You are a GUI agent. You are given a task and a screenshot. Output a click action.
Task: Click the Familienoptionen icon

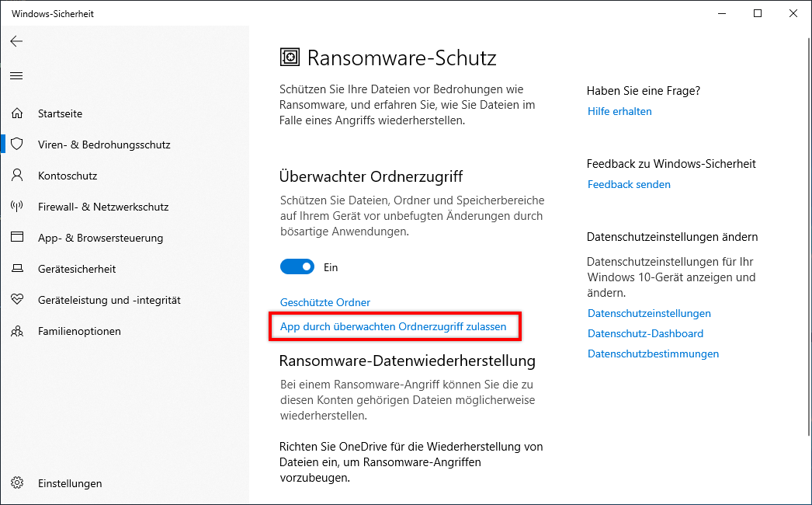(x=17, y=331)
